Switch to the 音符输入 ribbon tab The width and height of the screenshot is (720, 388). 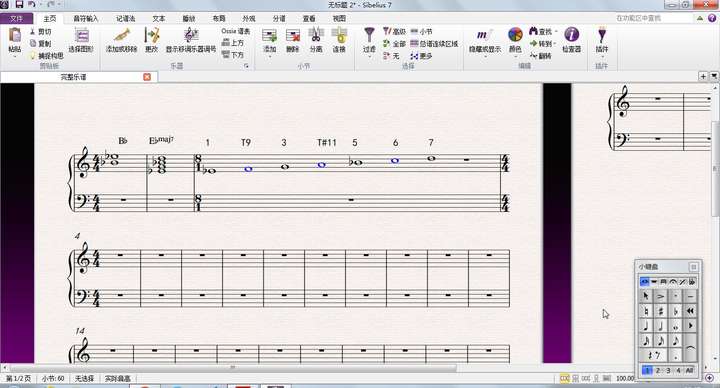click(86, 18)
